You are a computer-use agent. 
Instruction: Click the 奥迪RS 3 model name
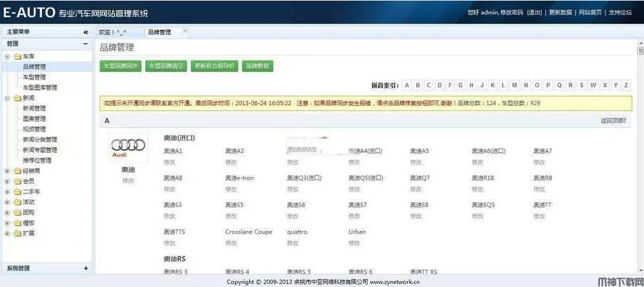(x=175, y=272)
